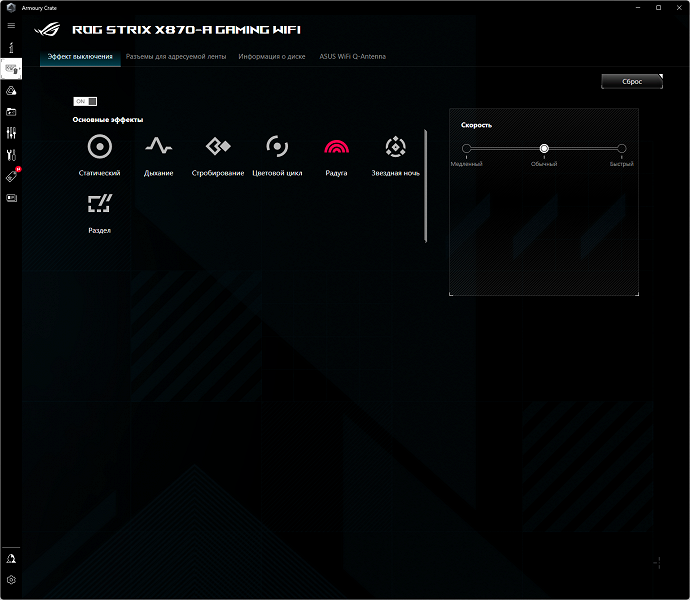Open the user center alert icon
The height and width of the screenshot is (600, 690).
[11, 559]
